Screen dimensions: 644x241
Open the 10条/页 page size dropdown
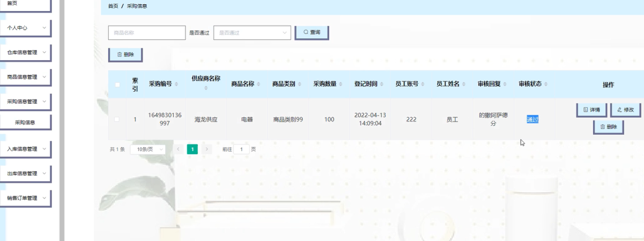pos(147,149)
